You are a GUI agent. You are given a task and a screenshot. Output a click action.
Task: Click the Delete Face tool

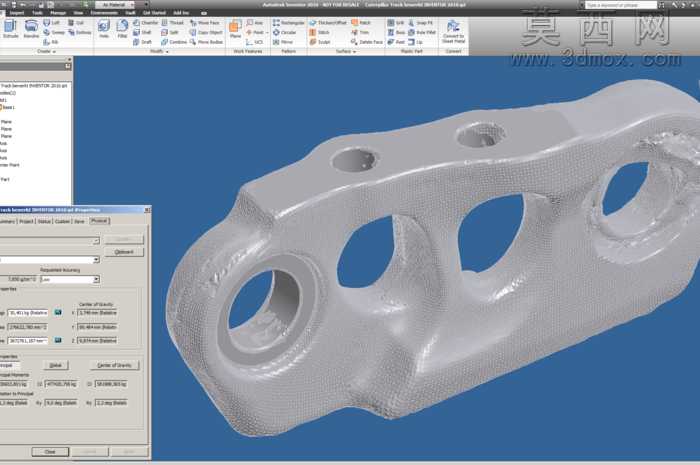point(367,42)
